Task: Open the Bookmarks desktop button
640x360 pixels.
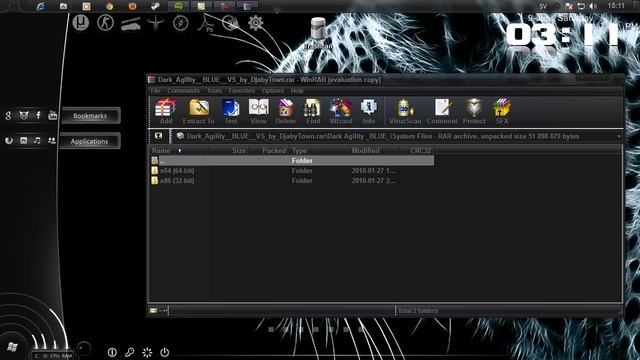Action: [x=90, y=116]
